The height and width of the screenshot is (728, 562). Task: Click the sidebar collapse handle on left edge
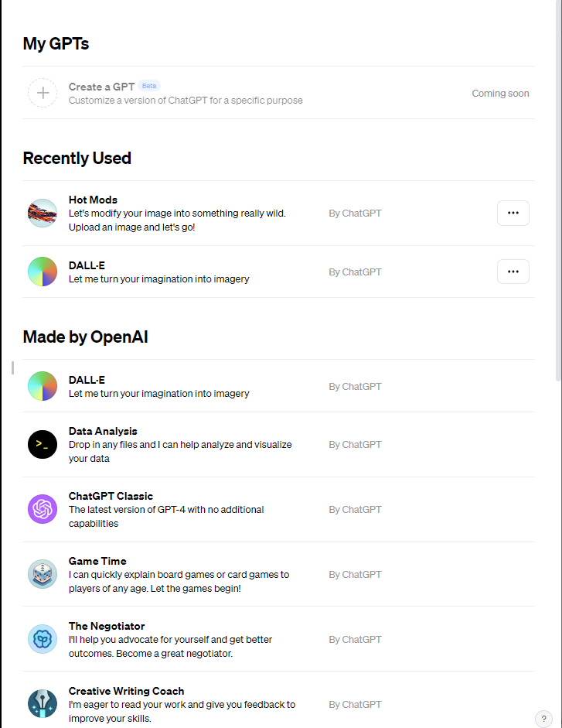[12, 367]
